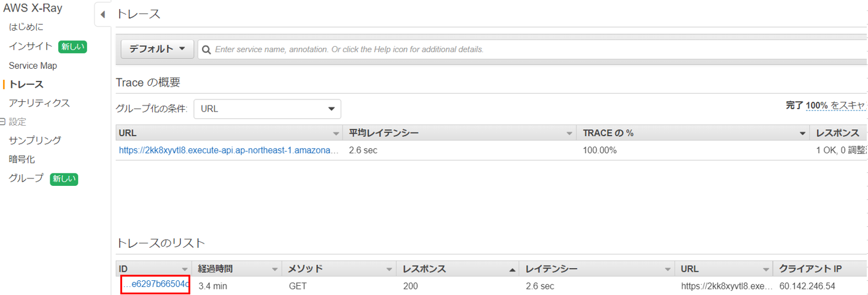
Task: Sort trace list by レイテンシー
Action: click(x=597, y=269)
